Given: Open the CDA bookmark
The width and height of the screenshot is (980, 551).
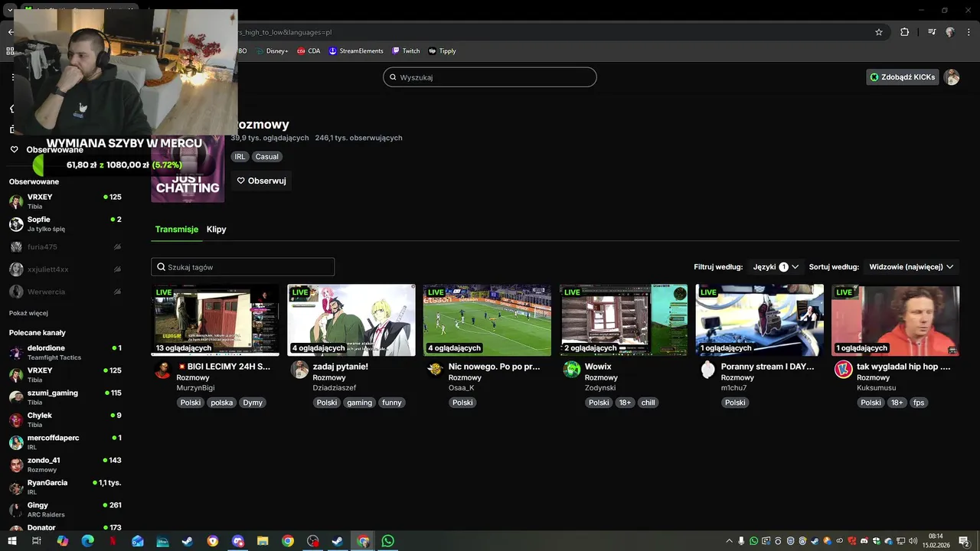Looking at the screenshot, I should pyautogui.click(x=309, y=51).
